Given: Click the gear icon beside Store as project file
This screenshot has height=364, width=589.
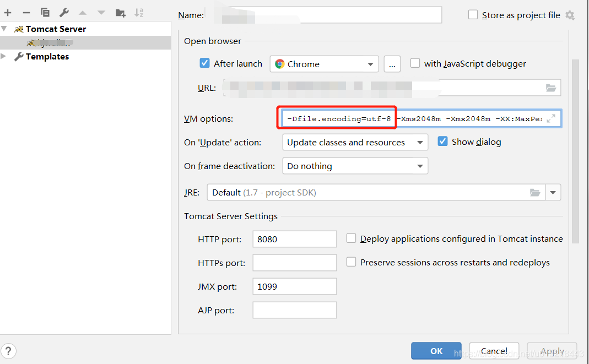Looking at the screenshot, I should pos(570,15).
